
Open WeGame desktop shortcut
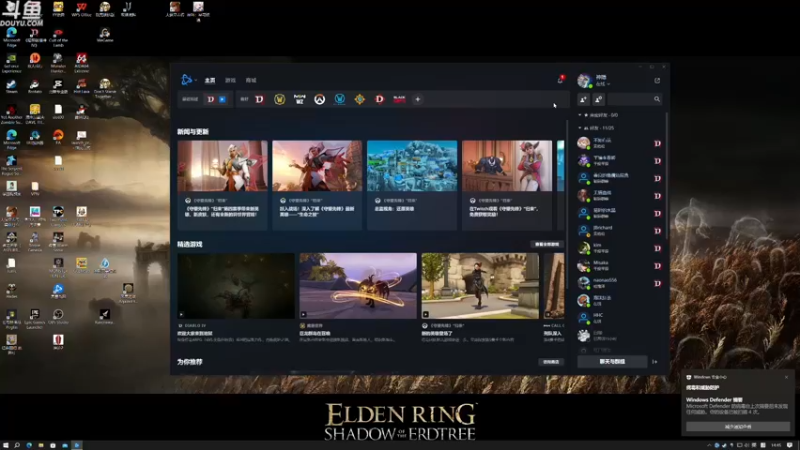tap(105, 35)
